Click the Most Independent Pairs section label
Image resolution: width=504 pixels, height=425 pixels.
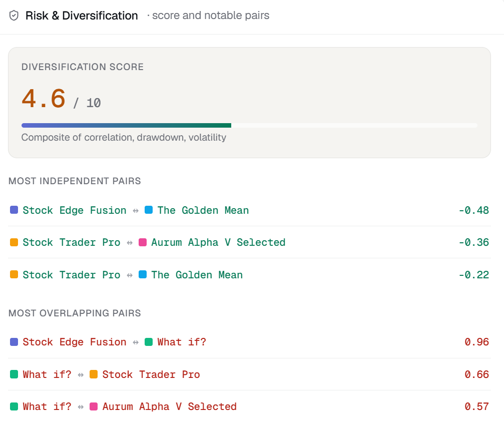point(75,181)
